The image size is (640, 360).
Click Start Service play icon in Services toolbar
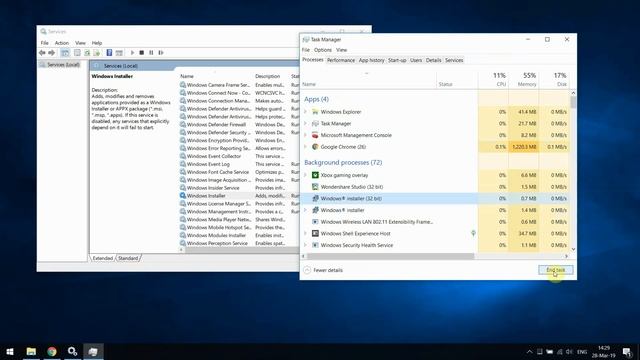point(132,53)
